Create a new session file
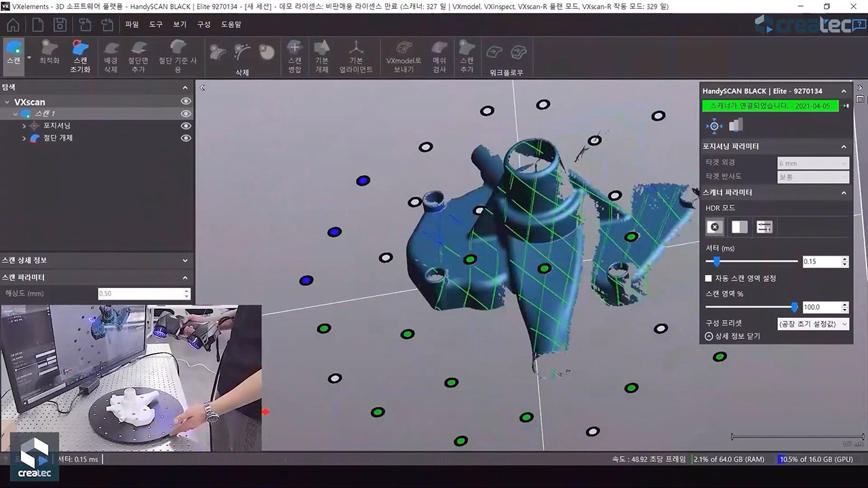Image resolution: width=868 pixels, height=488 pixels. [37, 24]
